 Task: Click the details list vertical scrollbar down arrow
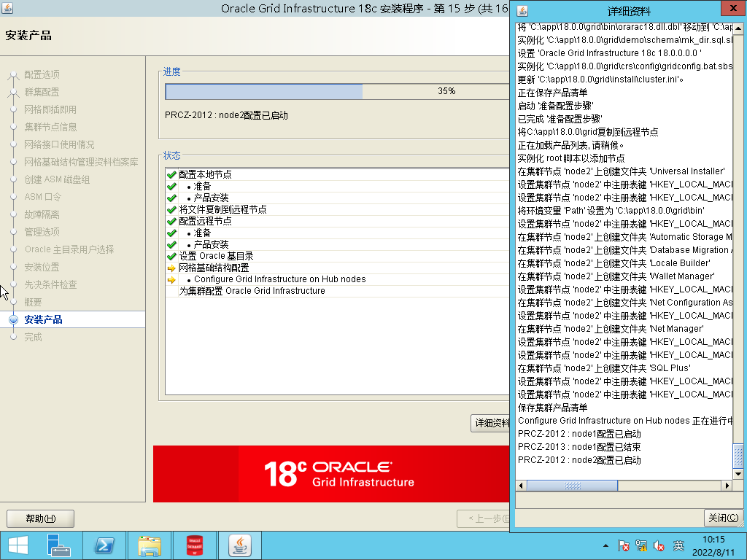tap(738, 474)
